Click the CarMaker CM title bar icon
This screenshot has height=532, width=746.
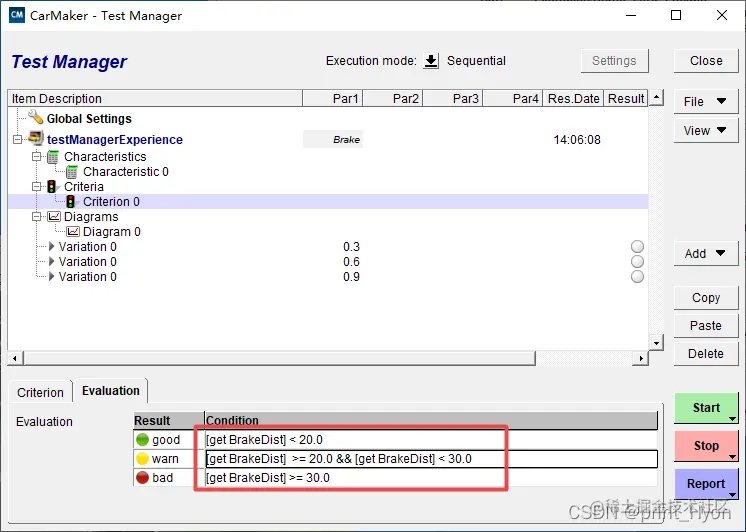point(17,15)
